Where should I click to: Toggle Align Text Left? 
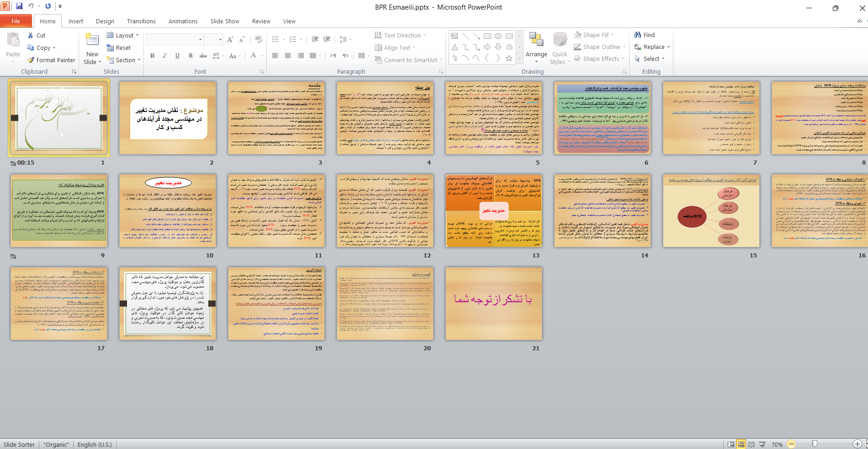point(275,56)
